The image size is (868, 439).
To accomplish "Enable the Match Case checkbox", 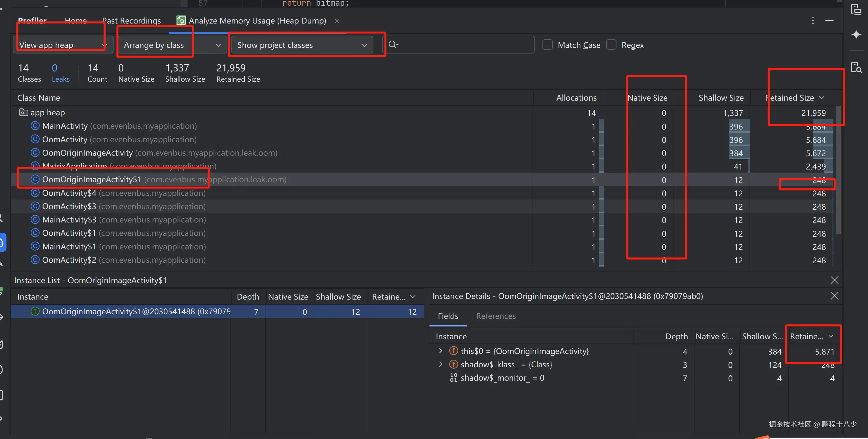I will pyautogui.click(x=548, y=45).
